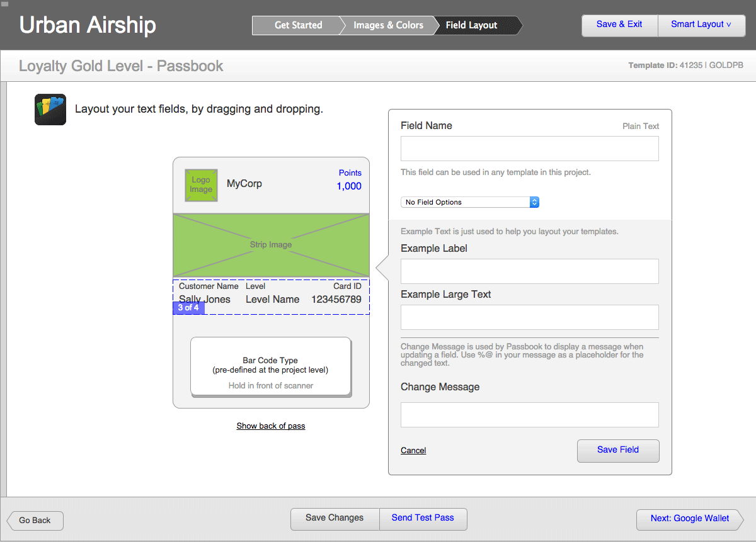Select the Strip Image placeholder
The height and width of the screenshot is (542, 756).
271,245
